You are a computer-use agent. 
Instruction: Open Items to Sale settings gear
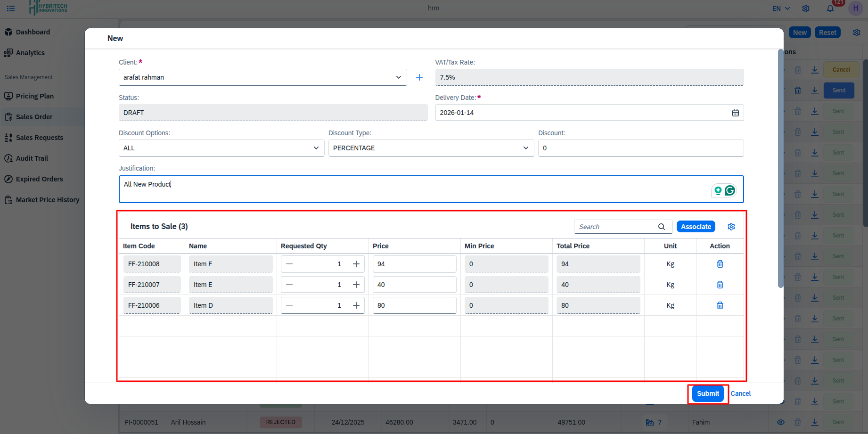click(731, 226)
